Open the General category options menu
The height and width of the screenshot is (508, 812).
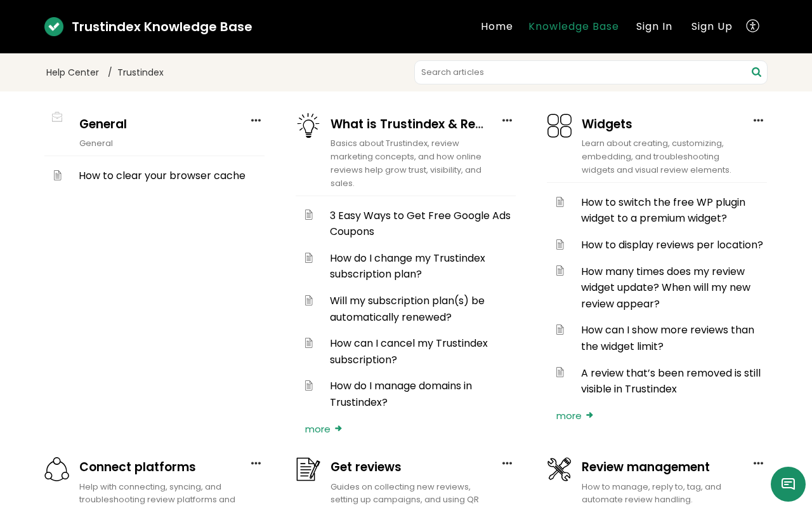pyautogui.click(x=256, y=121)
